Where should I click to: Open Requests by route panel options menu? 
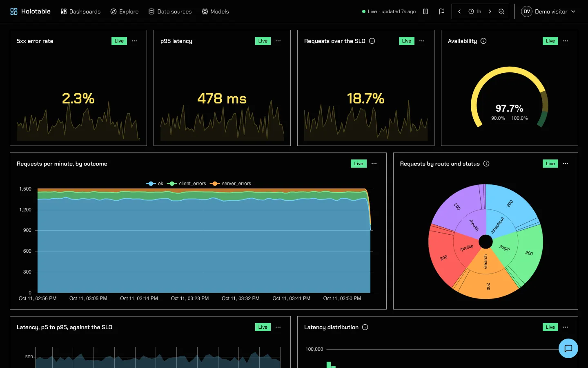566,164
